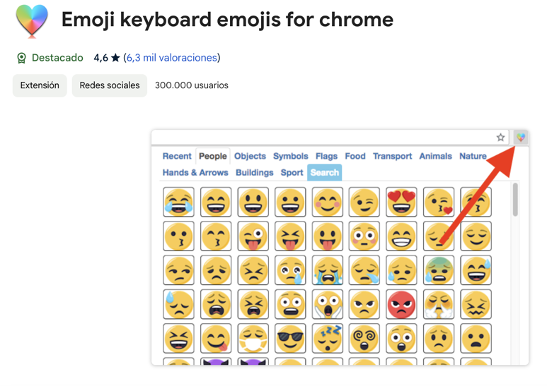The image size is (548, 386).
Task: Click the bookmark star icon
Action: coord(500,137)
